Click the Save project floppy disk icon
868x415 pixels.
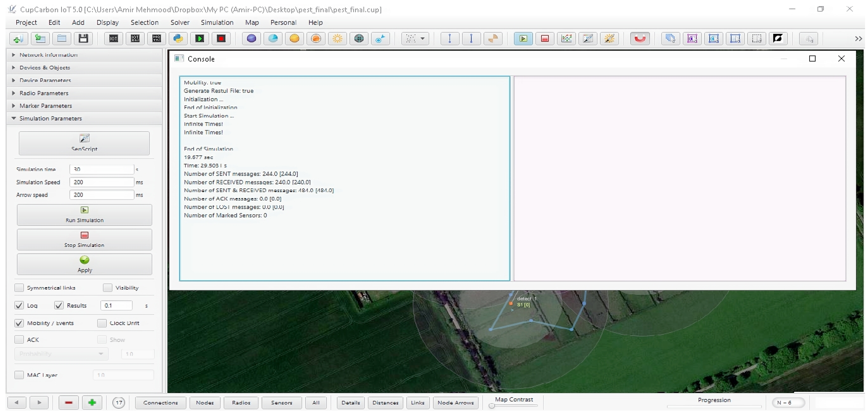click(x=83, y=39)
